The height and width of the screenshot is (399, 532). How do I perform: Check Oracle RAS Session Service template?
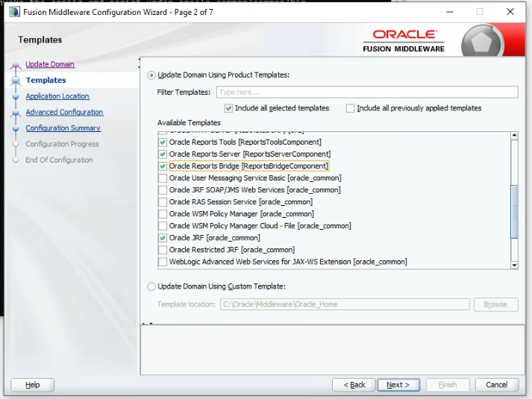click(x=163, y=202)
